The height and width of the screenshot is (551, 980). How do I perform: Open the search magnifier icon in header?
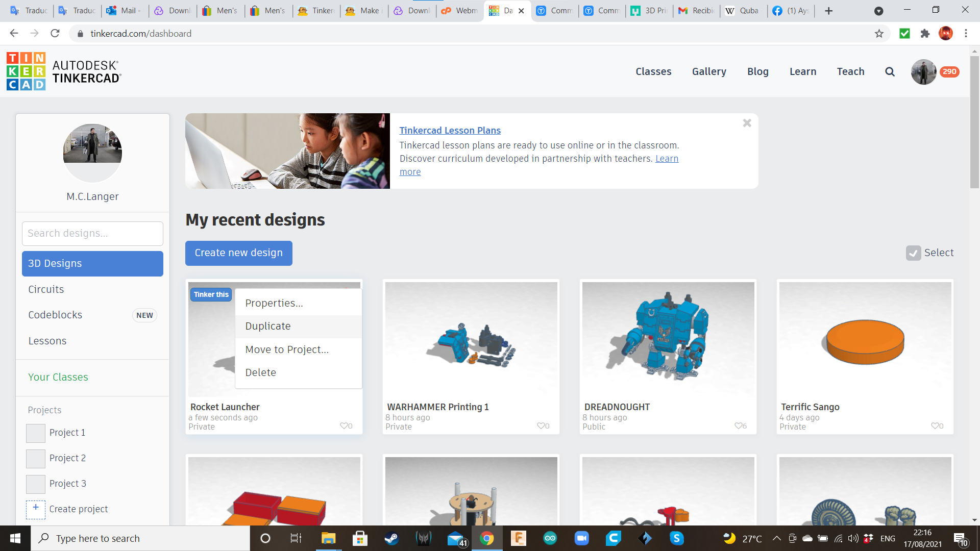point(890,72)
